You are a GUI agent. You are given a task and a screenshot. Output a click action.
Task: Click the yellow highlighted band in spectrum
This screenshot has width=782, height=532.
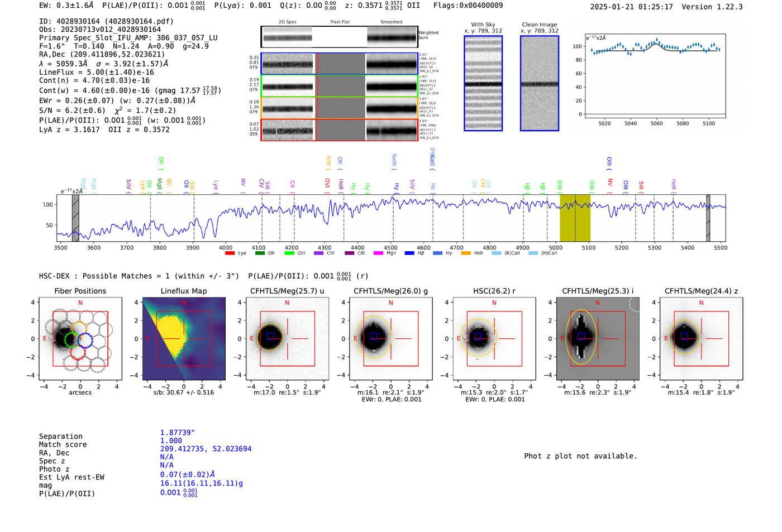point(575,218)
